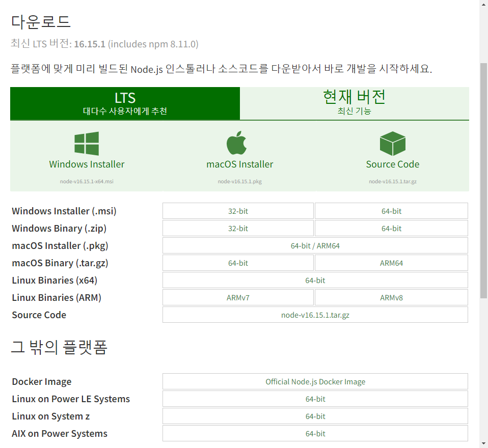Download 64-bit Linux on System z
This screenshot has height=448, width=488.
coord(315,416)
